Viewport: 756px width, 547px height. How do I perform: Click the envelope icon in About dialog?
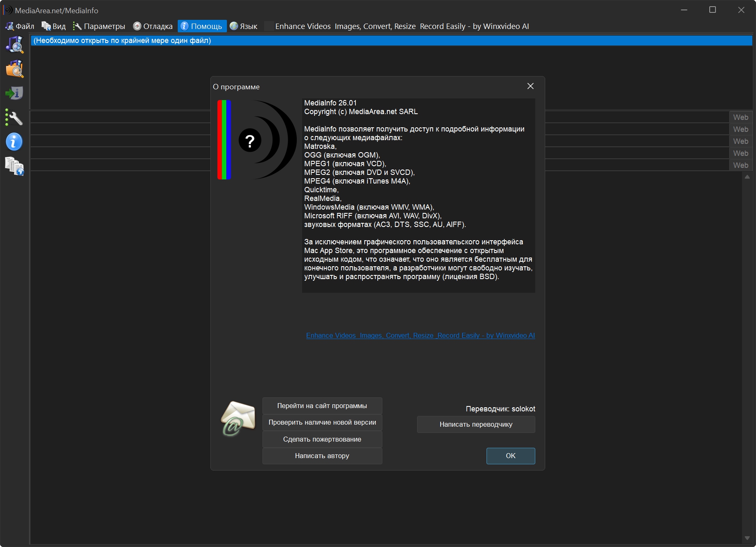coord(238,418)
